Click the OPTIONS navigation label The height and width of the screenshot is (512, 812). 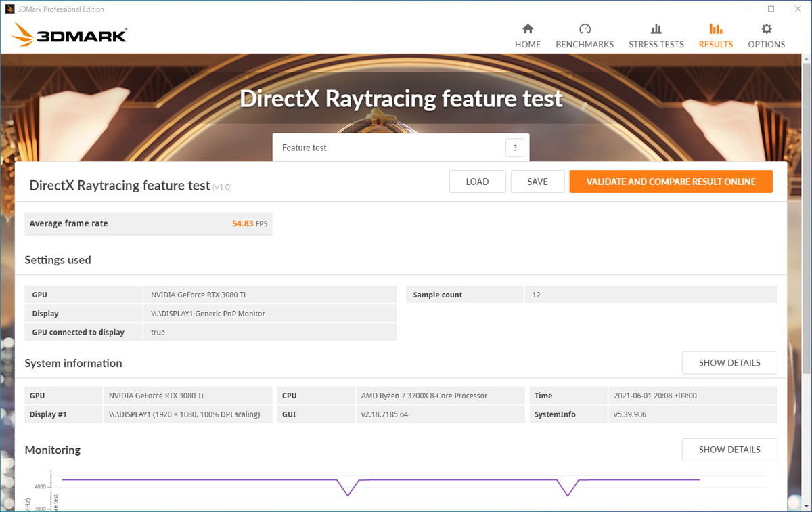(767, 45)
